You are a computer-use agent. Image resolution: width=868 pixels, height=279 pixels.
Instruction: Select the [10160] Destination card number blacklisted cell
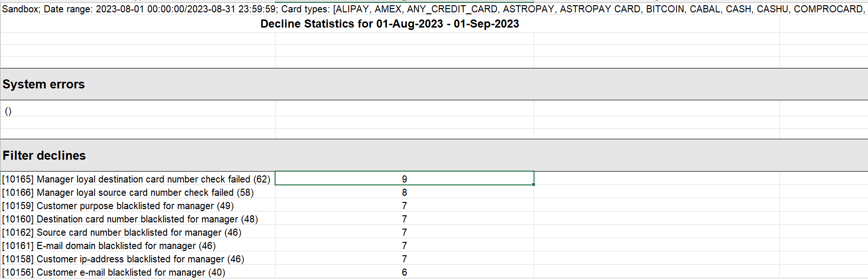[x=130, y=219]
